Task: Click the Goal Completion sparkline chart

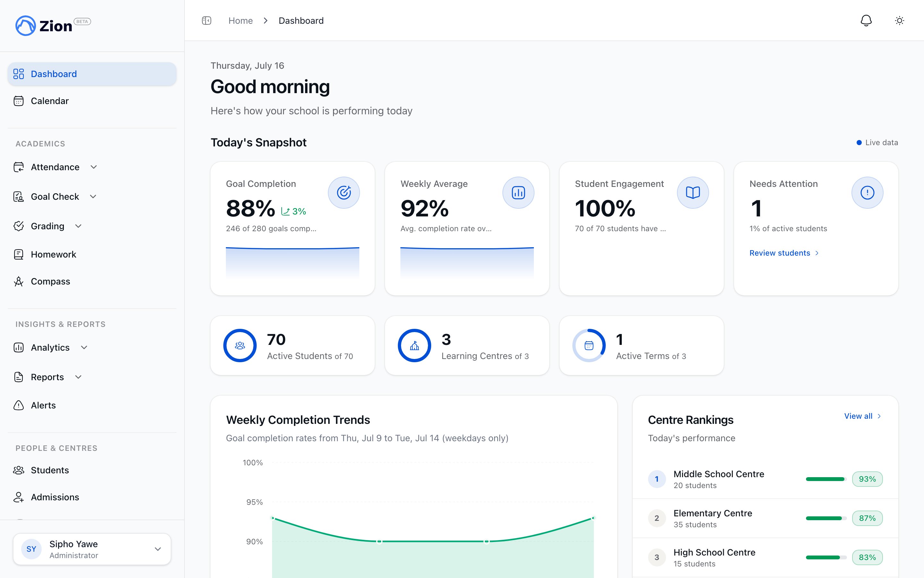Action: 293,262
